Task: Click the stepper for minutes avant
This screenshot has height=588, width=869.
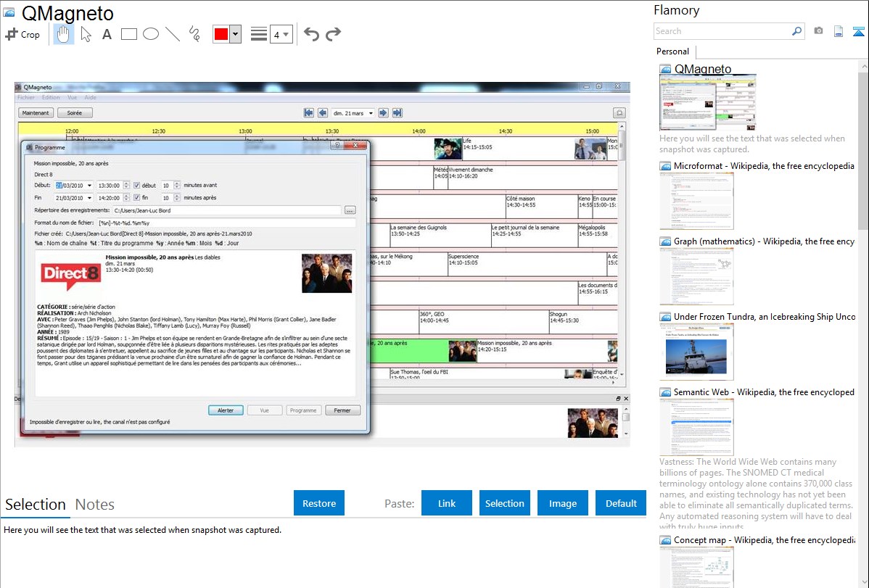Action: pos(177,186)
